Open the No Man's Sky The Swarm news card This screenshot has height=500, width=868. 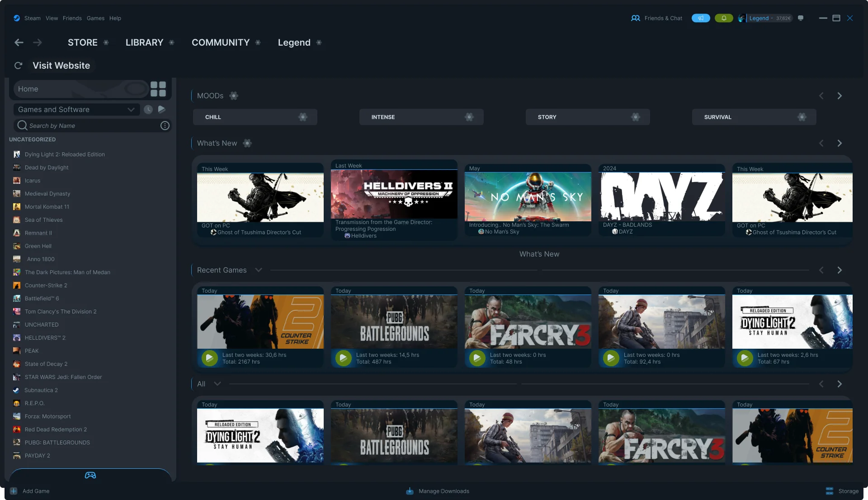tap(528, 200)
